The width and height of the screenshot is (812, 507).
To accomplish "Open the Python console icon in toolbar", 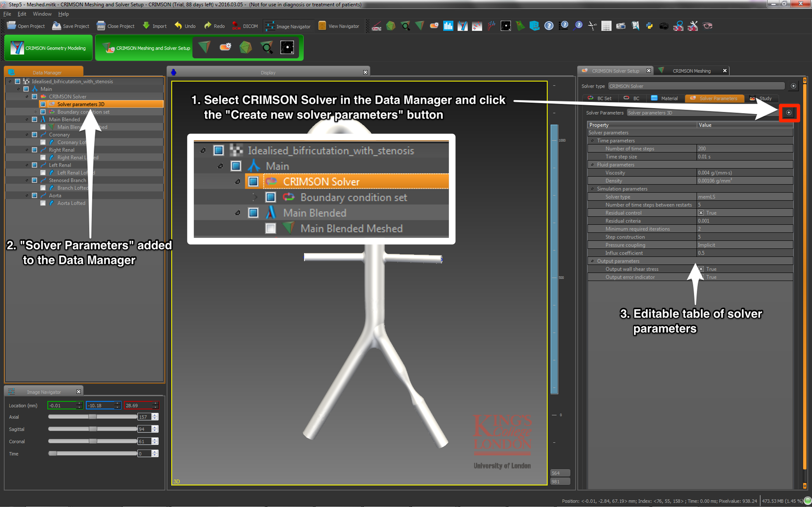I will 649,26.
